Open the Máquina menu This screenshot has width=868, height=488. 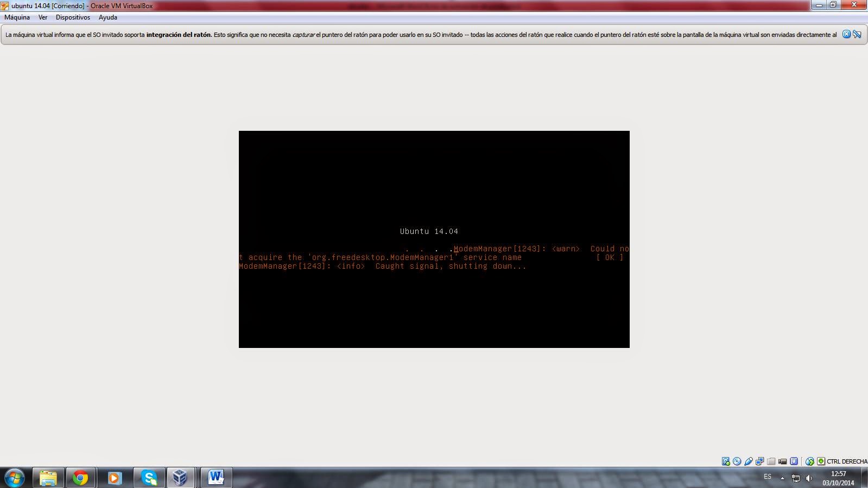pyautogui.click(x=17, y=17)
